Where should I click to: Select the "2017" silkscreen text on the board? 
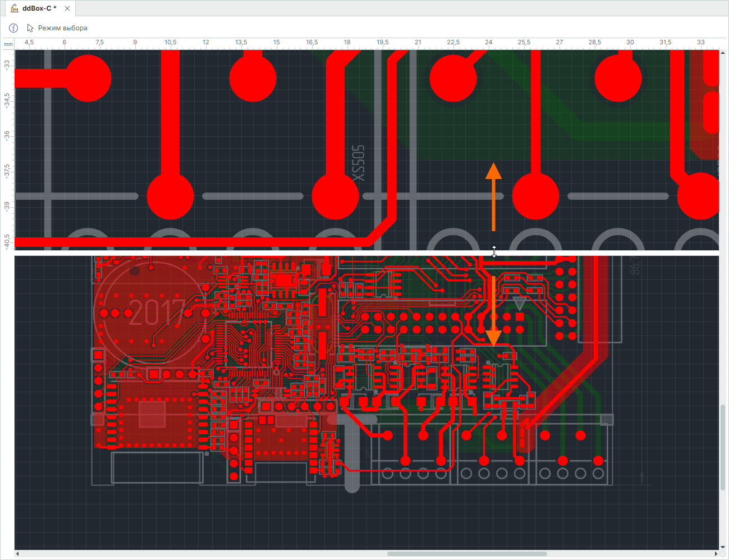pos(157,313)
